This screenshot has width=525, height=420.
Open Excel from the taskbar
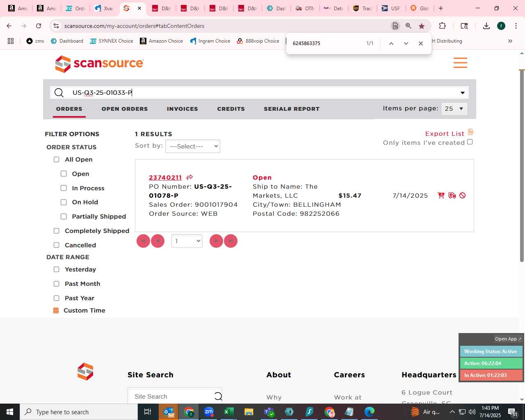(229, 412)
